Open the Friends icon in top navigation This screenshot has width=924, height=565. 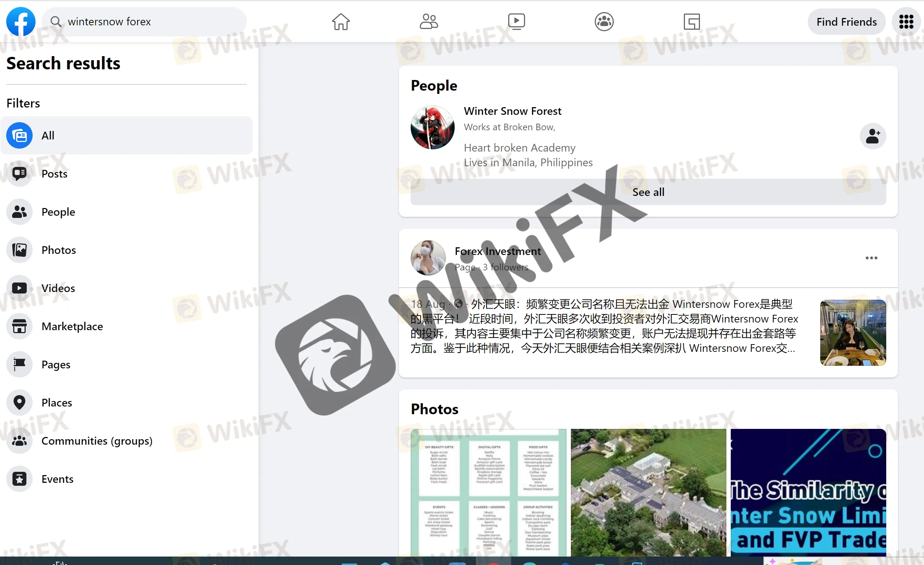[428, 21]
